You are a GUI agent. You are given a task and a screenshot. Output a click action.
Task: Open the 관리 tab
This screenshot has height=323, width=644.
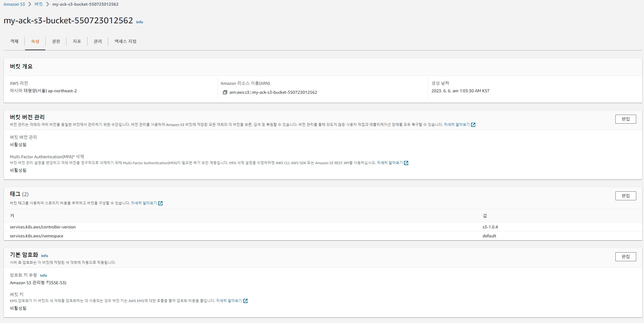(98, 41)
